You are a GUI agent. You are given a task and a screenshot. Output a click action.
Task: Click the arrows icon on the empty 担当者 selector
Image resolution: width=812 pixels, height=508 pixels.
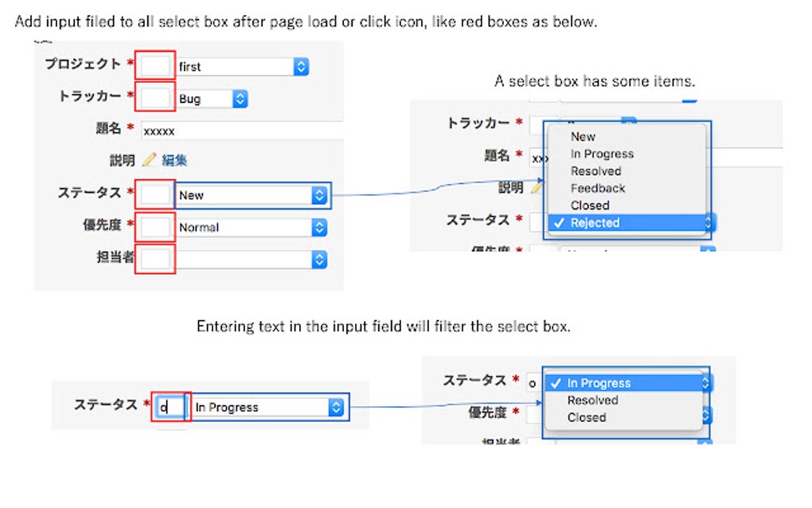(318, 259)
